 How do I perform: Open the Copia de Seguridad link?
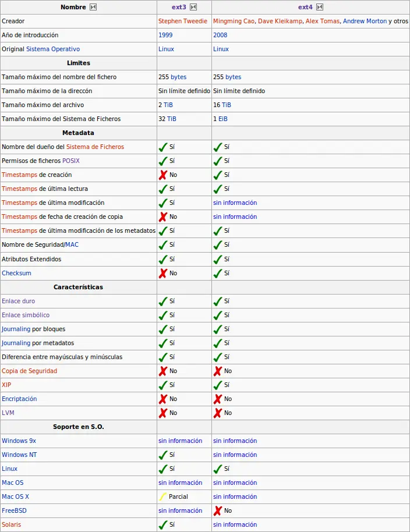click(x=29, y=371)
